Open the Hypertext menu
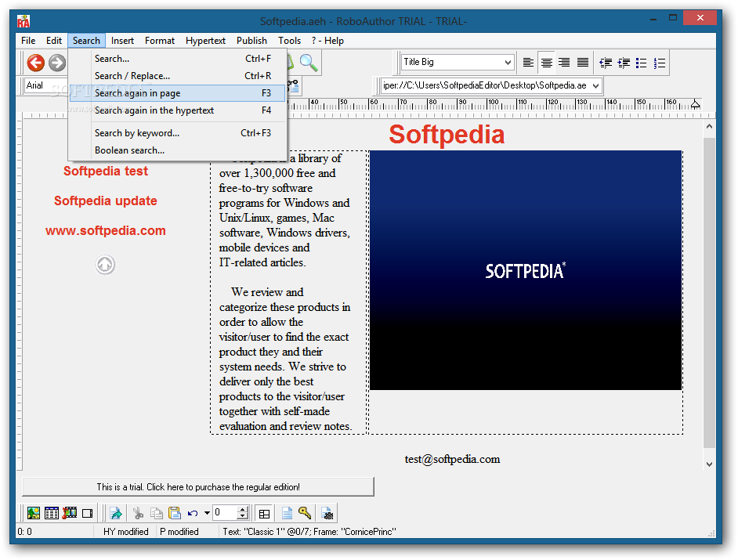 click(206, 41)
